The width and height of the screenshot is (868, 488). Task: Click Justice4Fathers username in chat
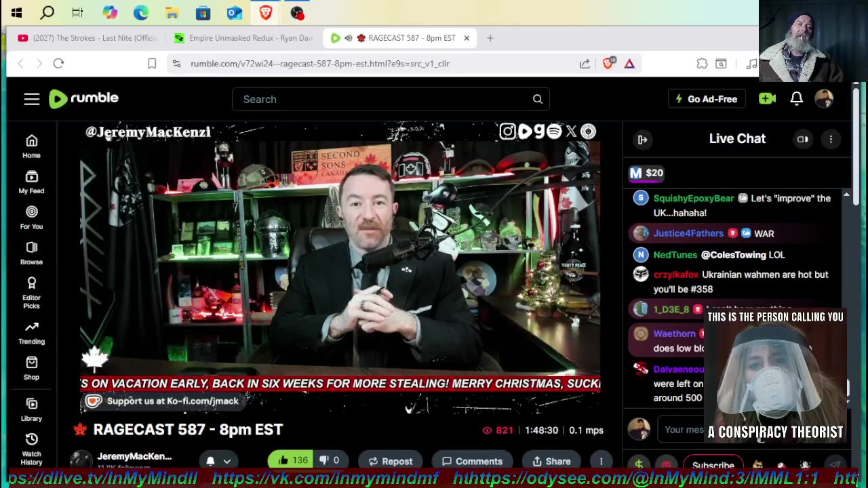coord(688,233)
